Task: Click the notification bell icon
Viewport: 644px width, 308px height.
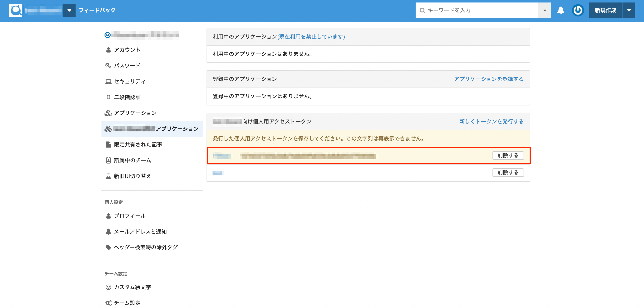Action: 561,10
